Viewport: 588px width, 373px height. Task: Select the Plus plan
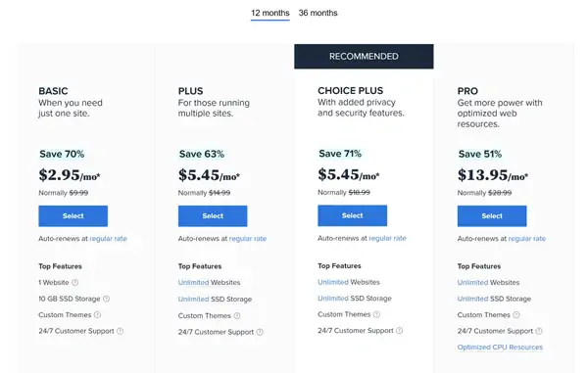coord(213,216)
